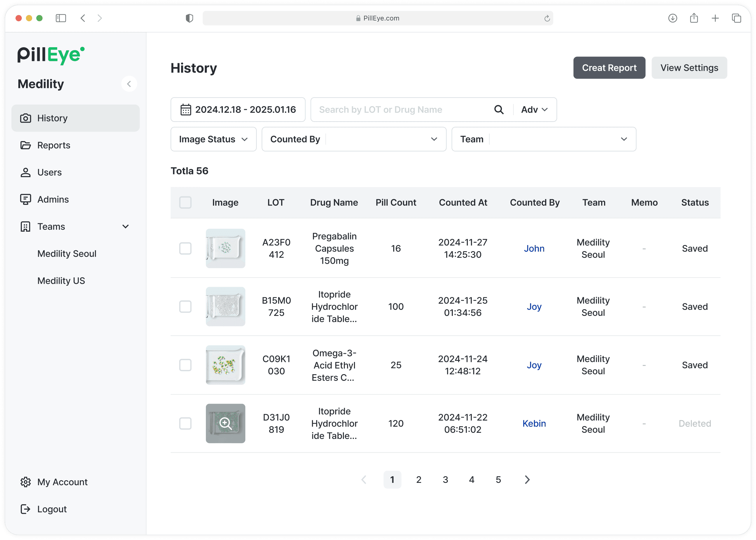Click the Creat Report button
The image size is (756, 540).
pos(609,68)
